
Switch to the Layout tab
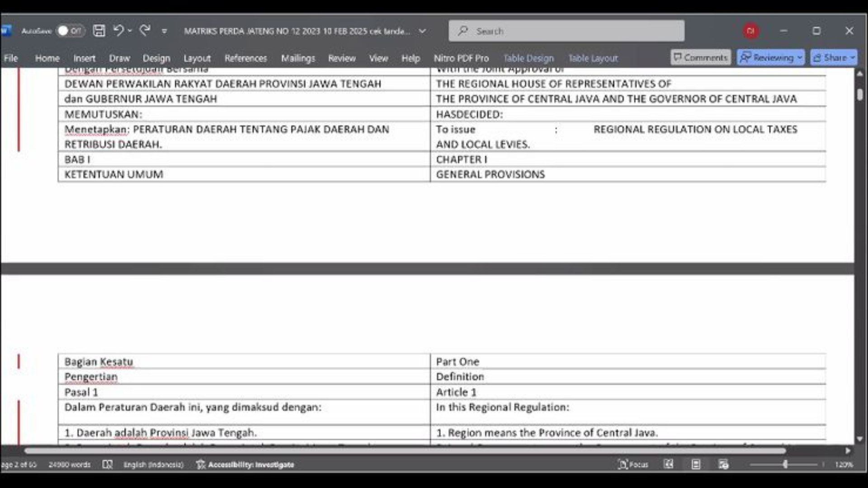[x=197, y=58]
